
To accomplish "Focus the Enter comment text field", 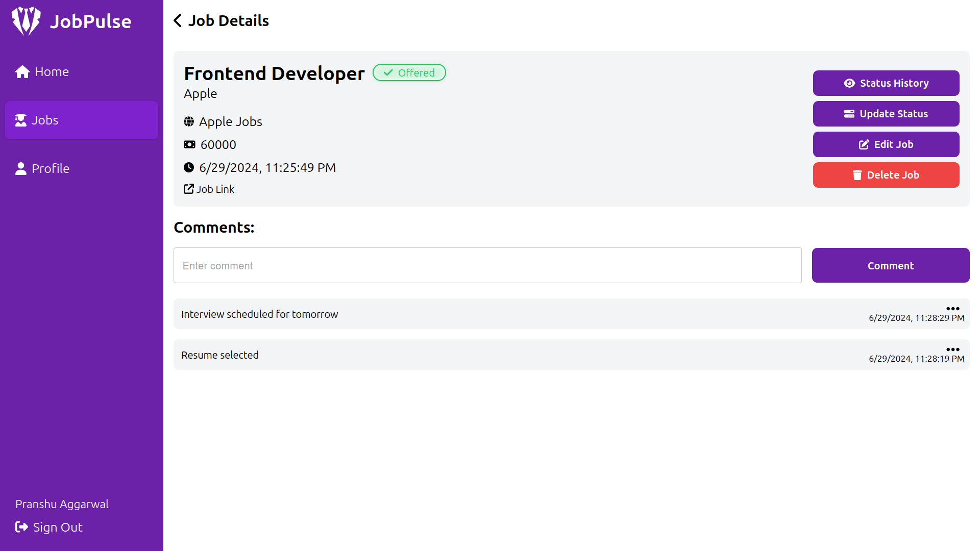I will click(487, 265).
